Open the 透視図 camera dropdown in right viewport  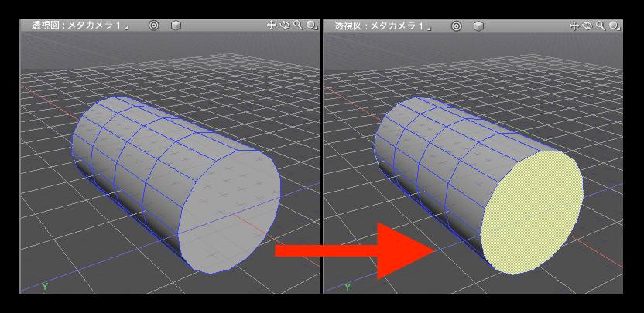coord(381,26)
